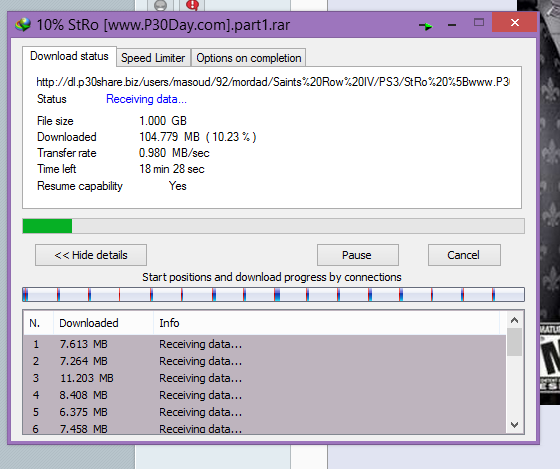Cancel the download
The height and width of the screenshot is (469, 560).
464,255
